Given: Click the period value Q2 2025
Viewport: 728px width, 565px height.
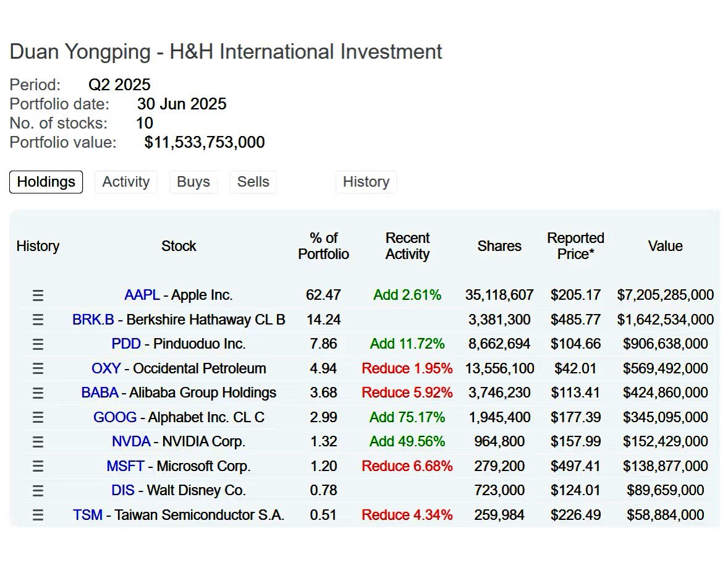Looking at the screenshot, I should click(x=119, y=85).
